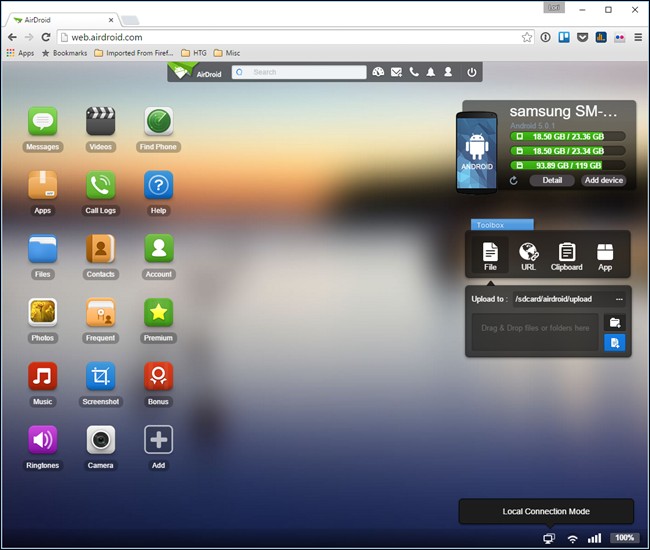This screenshot has height=550, width=650.
Task: Open the Messages app icon
Action: [42, 121]
